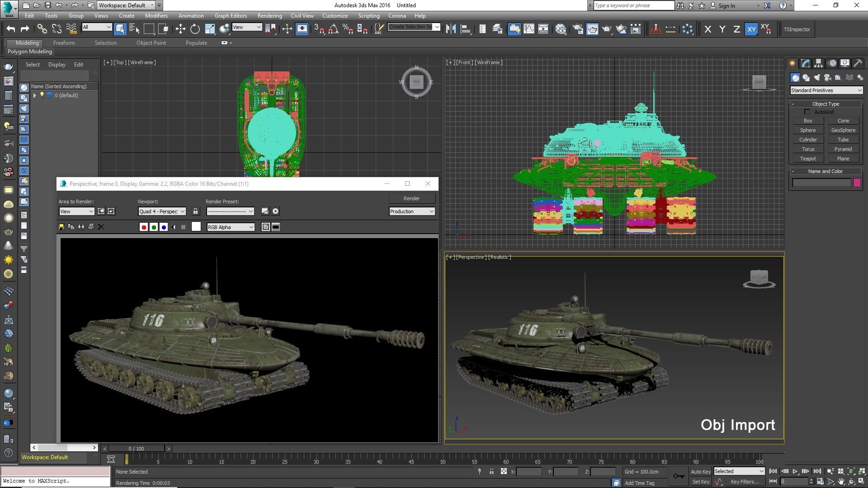This screenshot has width=868, height=488.
Task: Click save image icon in render window
Action: click(61, 227)
